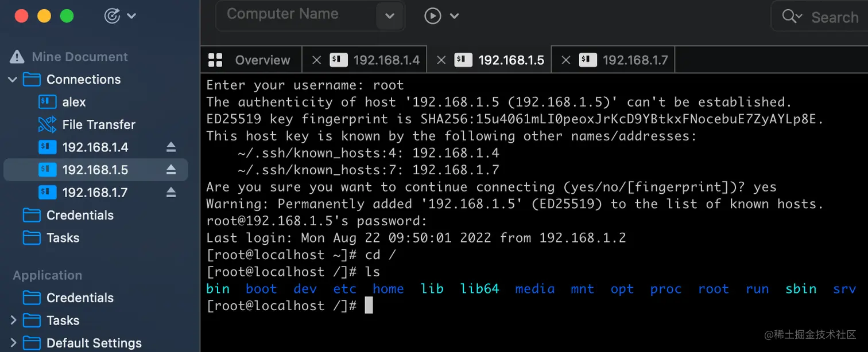
Task: Click the Connect play button icon
Action: (x=432, y=16)
